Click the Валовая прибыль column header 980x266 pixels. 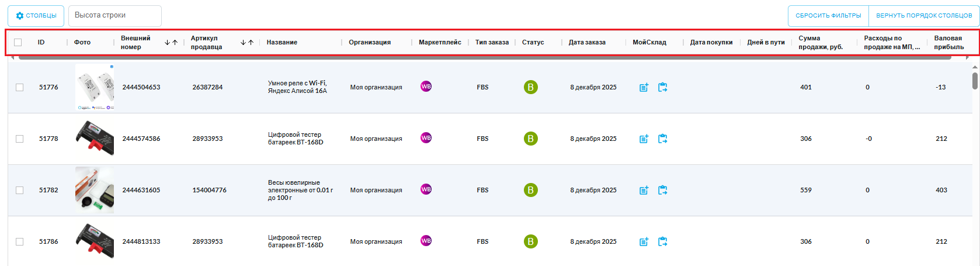[x=948, y=42]
